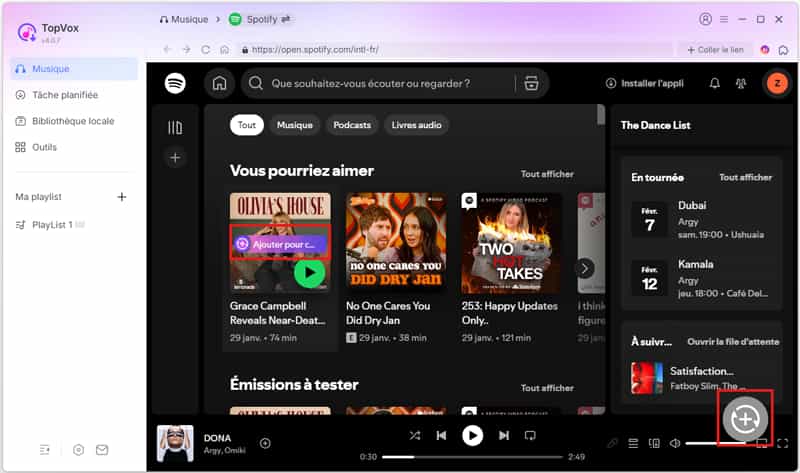Select the Livres audio filter chip
Screen dimensions: 800x473
tap(416, 125)
